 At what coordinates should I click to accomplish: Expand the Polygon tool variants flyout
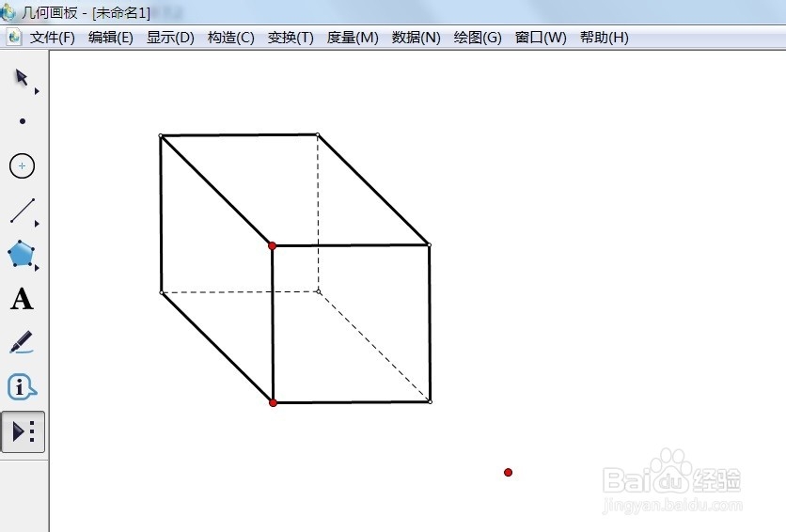37,268
